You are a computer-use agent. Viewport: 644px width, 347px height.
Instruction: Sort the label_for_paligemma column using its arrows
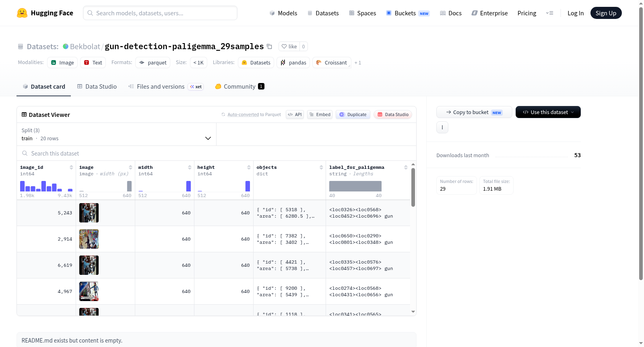[406, 167]
